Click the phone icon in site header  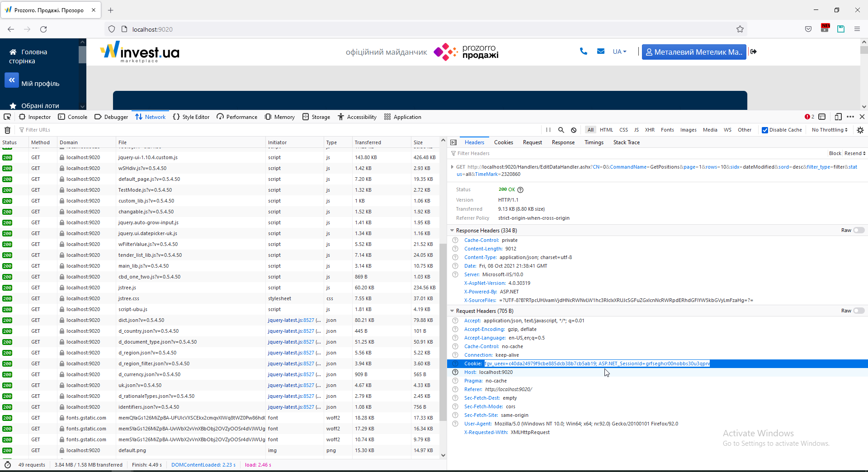584,52
